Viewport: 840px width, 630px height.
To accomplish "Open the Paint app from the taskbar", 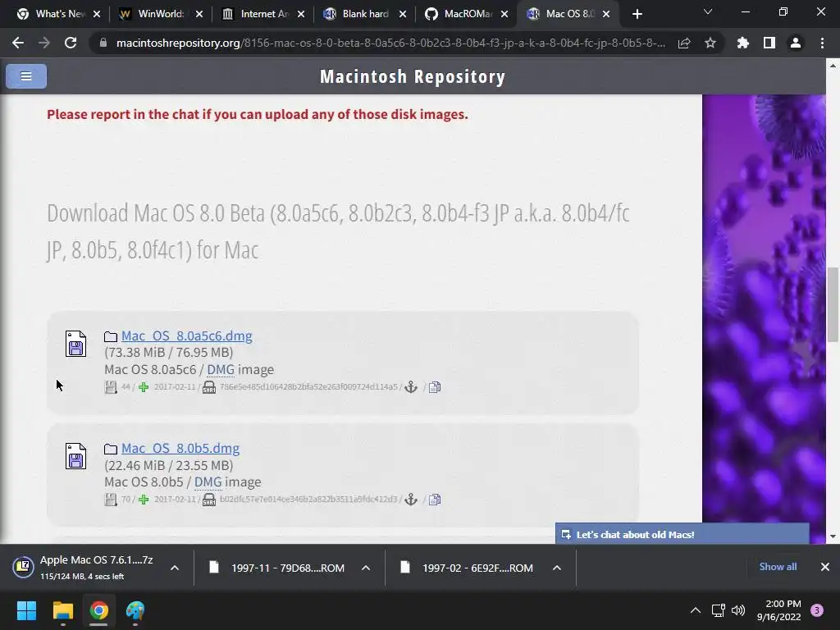I will pos(135,610).
